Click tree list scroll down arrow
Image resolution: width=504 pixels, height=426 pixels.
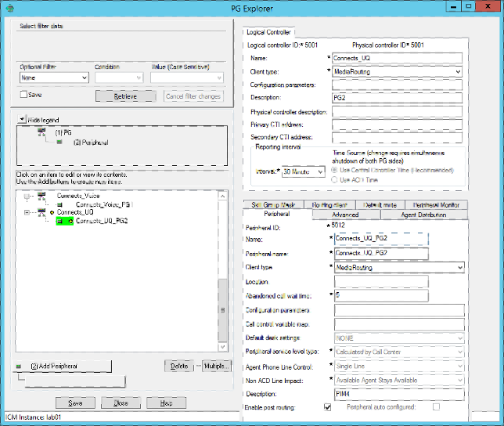(x=223, y=347)
